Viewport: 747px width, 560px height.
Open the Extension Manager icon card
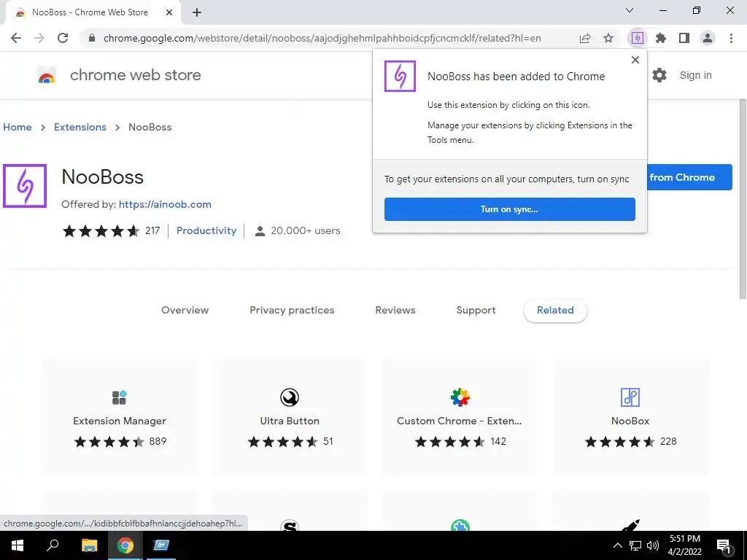click(x=119, y=397)
